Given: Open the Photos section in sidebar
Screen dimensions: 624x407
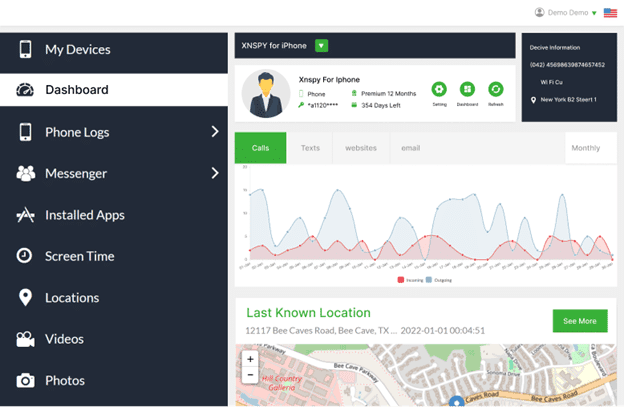Looking at the screenshot, I should (65, 381).
